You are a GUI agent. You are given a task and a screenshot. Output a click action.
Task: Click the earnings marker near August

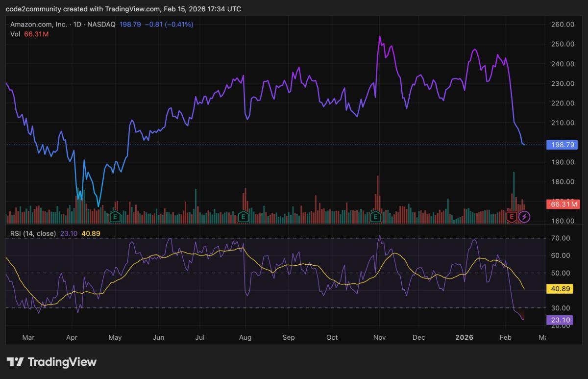(243, 216)
